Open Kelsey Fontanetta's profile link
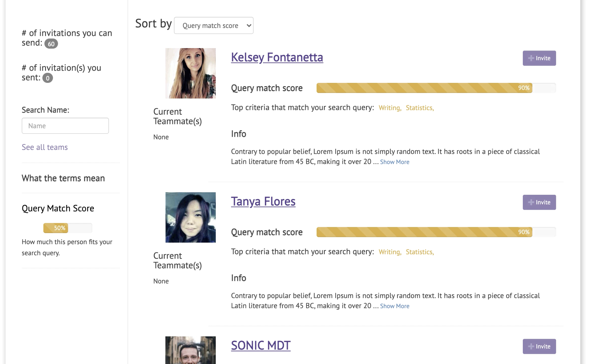This screenshot has width=594, height=364. (x=277, y=57)
